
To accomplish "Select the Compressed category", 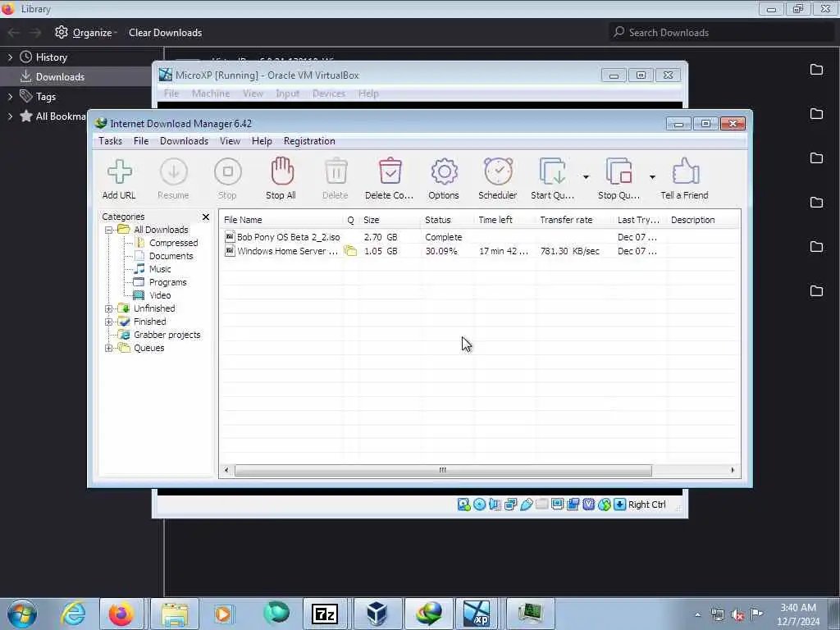I will coord(174,243).
